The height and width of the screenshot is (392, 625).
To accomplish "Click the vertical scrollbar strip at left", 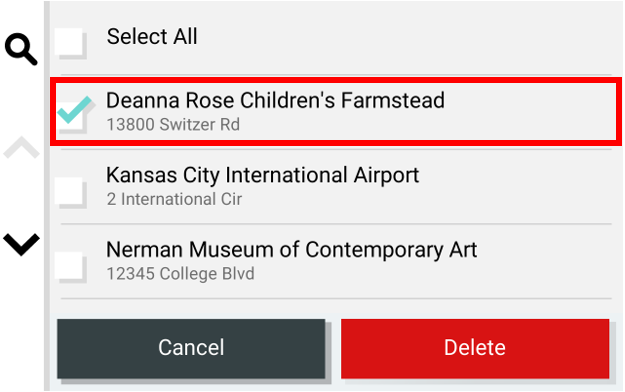I will point(47,195).
